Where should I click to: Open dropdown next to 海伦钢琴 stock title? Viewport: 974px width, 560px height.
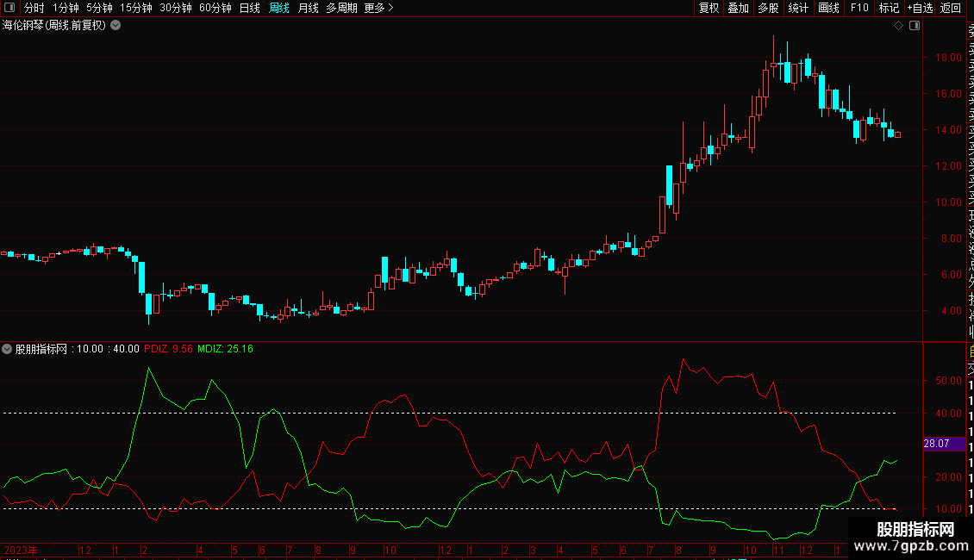(116, 26)
